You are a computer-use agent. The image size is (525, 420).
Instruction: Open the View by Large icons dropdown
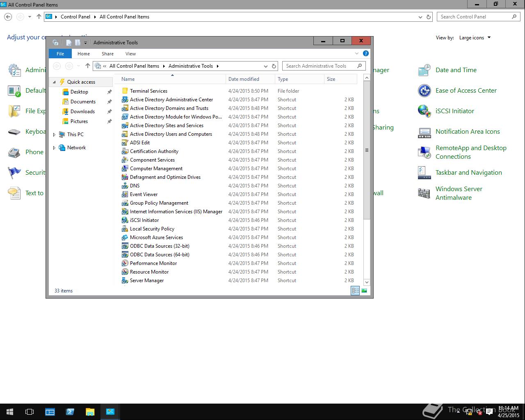(x=475, y=38)
